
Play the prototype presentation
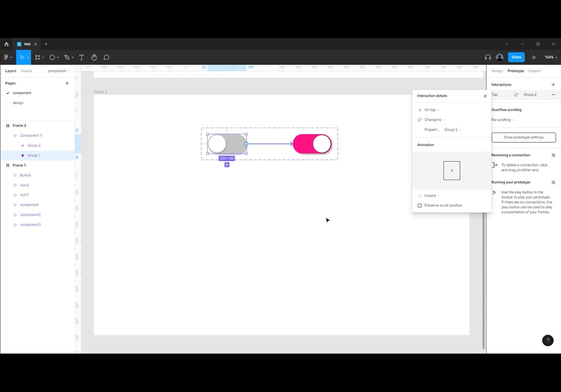(x=534, y=57)
